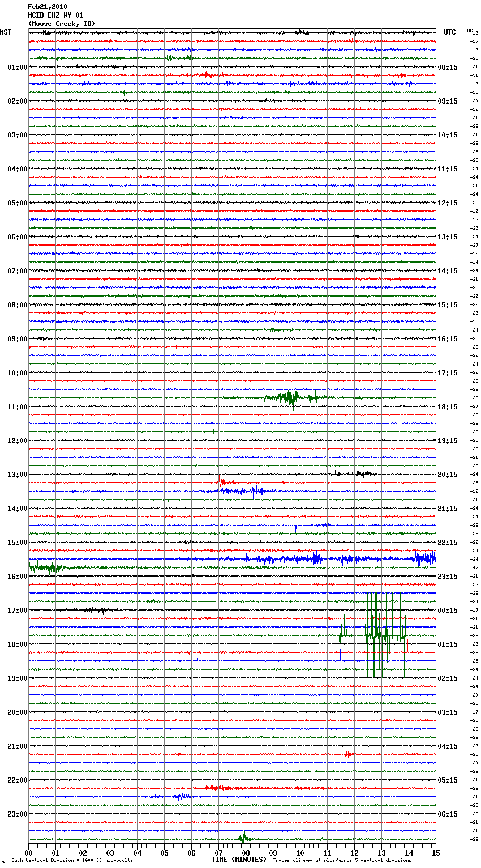Click the "DC" column header at top right

470,31
